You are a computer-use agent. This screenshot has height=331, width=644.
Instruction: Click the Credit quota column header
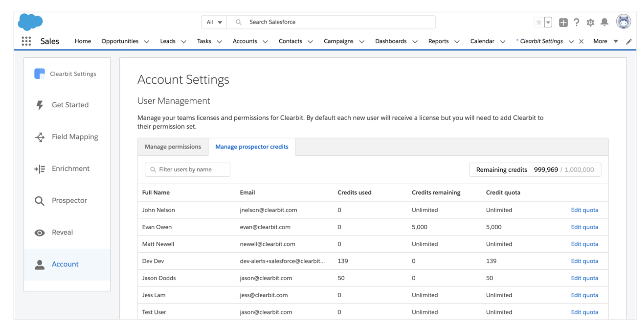503,193
